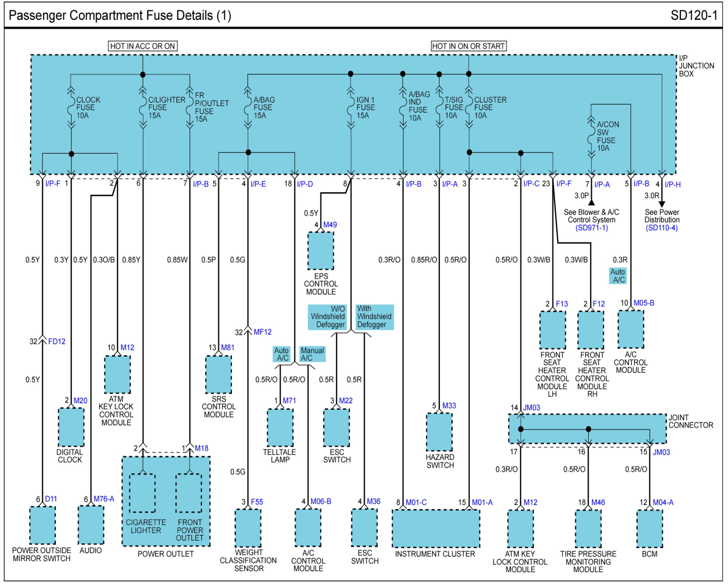Image resolution: width=728 pixels, height=586 pixels.
Task: Click the Digital Clock component box
Action: pos(71,427)
